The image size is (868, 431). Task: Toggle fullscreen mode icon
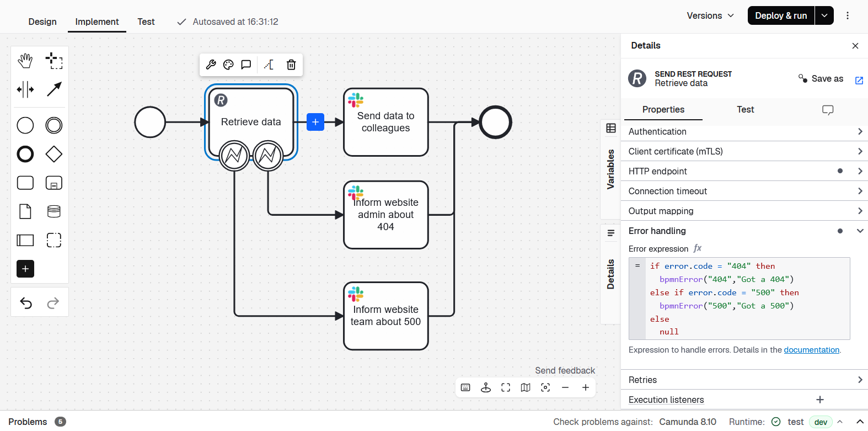[506, 387]
